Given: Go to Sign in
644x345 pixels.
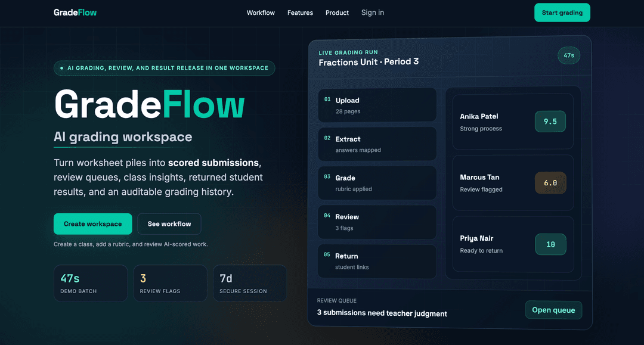Looking at the screenshot, I should pyautogui.click(x=373, y=13).
